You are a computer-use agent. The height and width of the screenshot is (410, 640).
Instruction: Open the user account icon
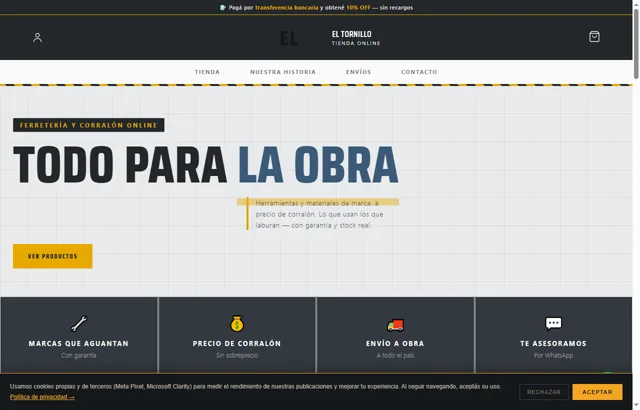(x=37, y=38)
